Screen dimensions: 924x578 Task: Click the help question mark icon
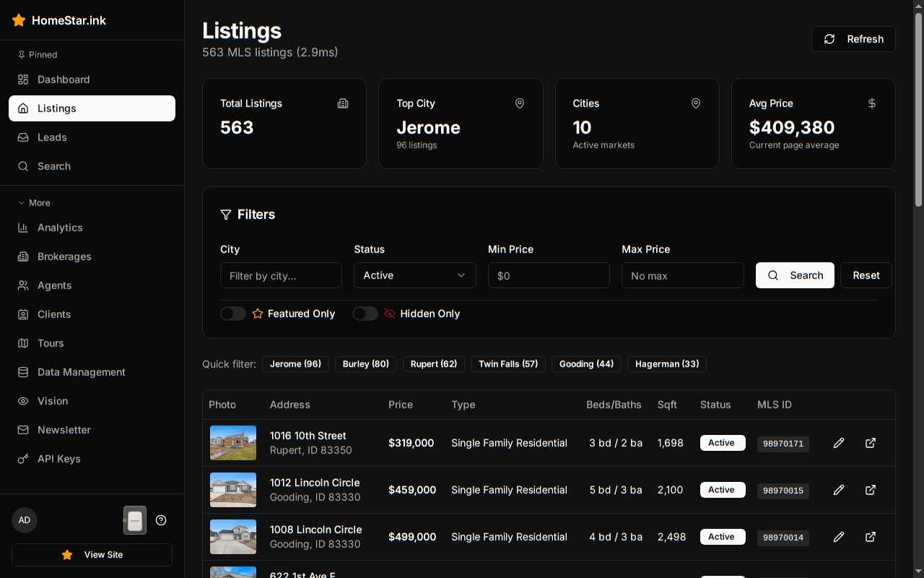[x=161, y=520]
